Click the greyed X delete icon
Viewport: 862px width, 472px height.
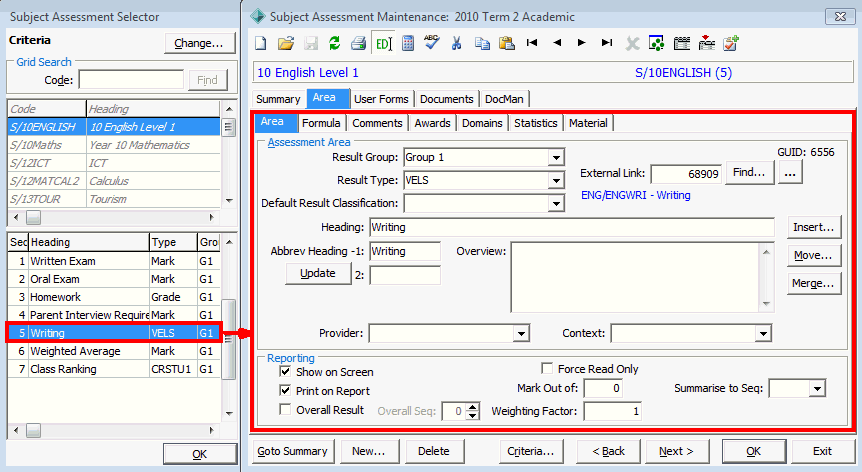(x=632, y=43)
